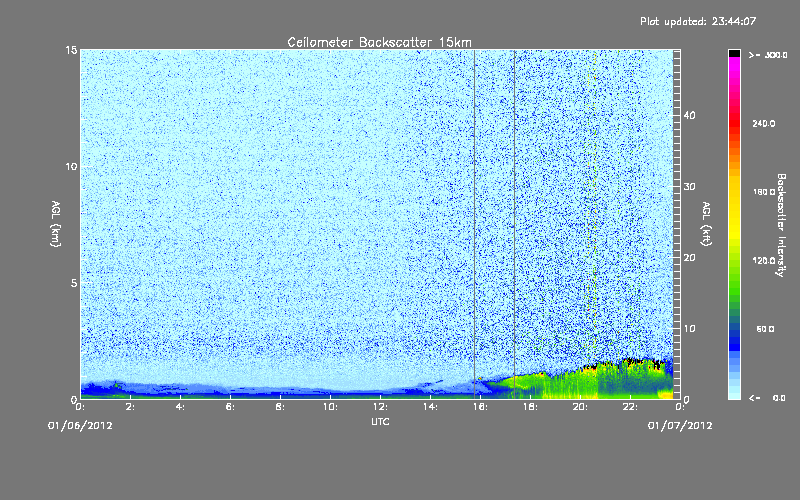Click the "10" tick on the kft axis

pyautogui.click(x=689, y=329)
